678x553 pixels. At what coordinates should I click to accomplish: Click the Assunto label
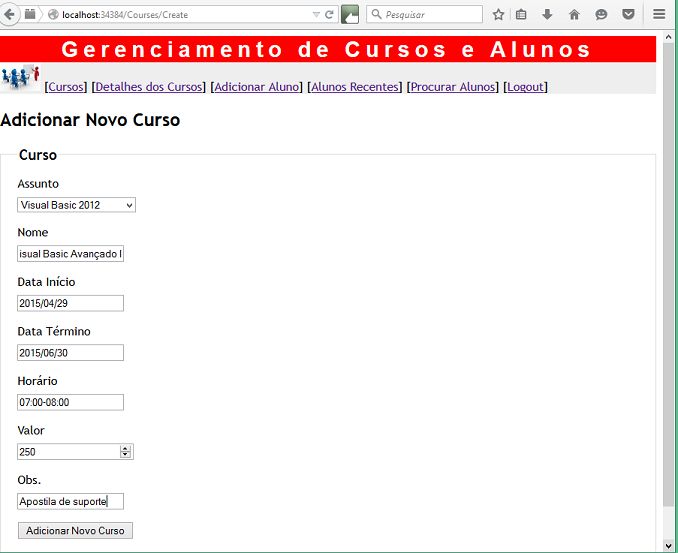pyautogui.click(x=38, y=184)
